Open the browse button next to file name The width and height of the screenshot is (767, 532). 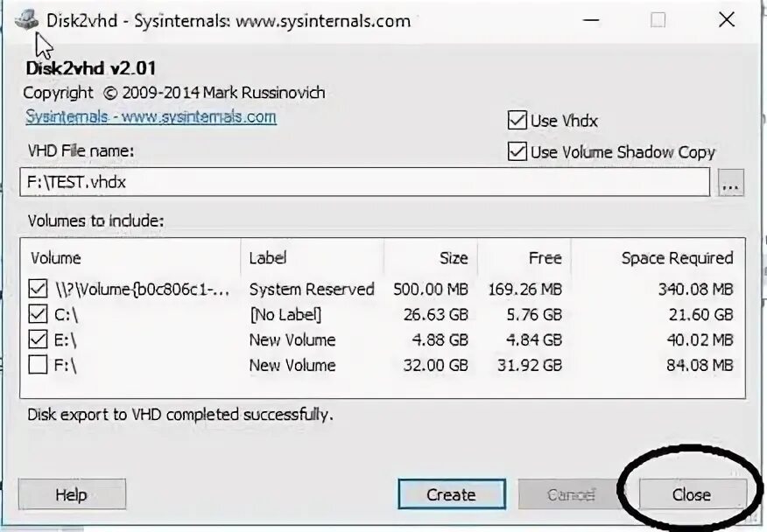click(730, 182)
